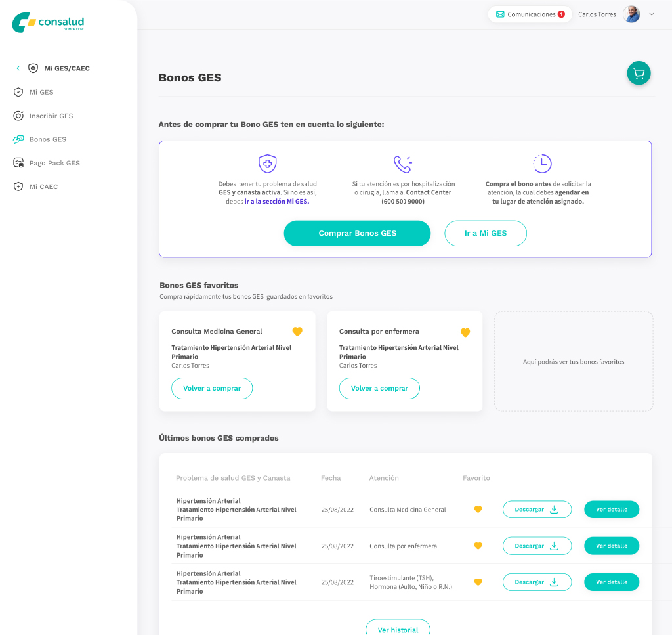Image resolution: width=672 pixels, height=635 pixels.
Task: Click the Mi GES shield icon
Action: pos(18,92)
